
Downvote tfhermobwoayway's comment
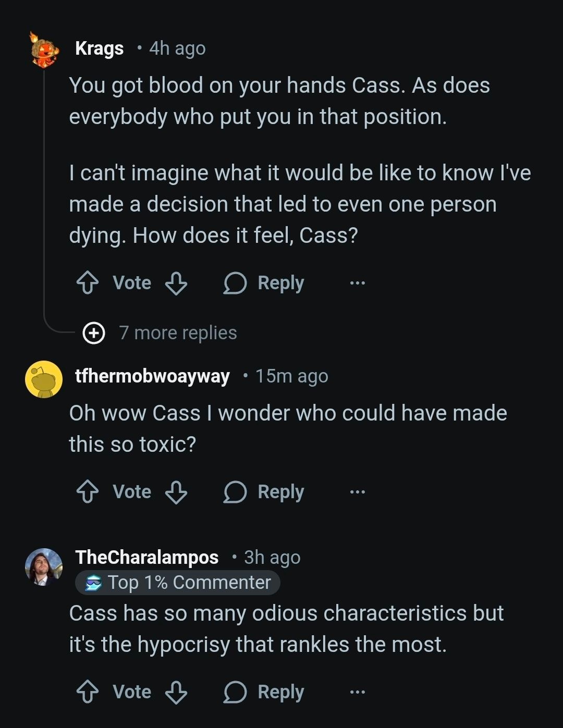click(x=176, y=492)
